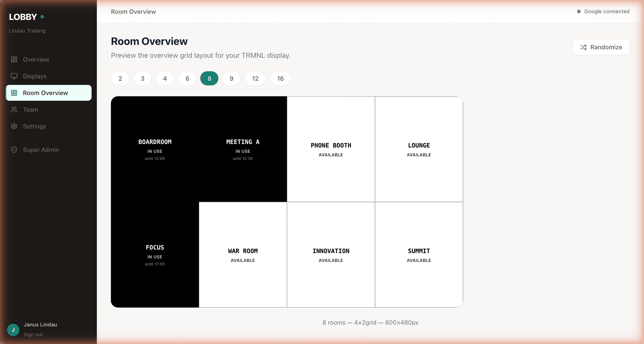Select the Team people icon
The width and height of the screenshot is (644, 344).
[x=14, y=109]
